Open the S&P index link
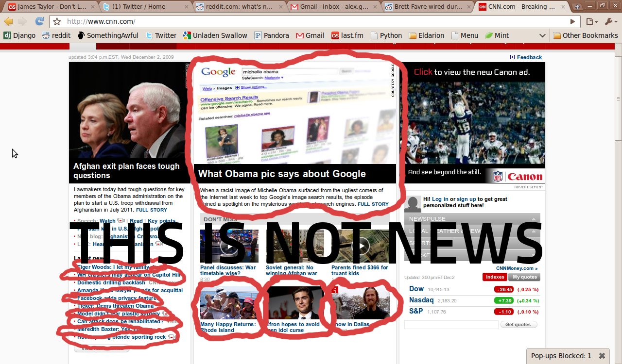Image resolution: width=622 pixels, height=364 pixels. point(415,311)
